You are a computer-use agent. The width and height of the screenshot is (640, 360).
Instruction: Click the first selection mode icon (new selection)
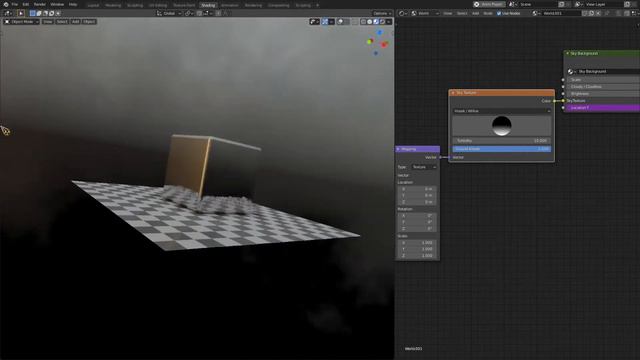[33, 13]
